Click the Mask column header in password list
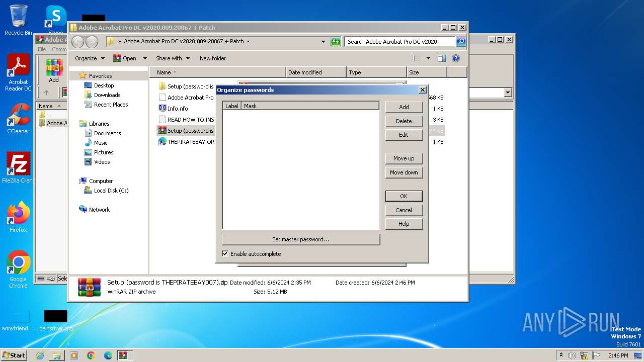The image size is (644, 362). point(310,106)
